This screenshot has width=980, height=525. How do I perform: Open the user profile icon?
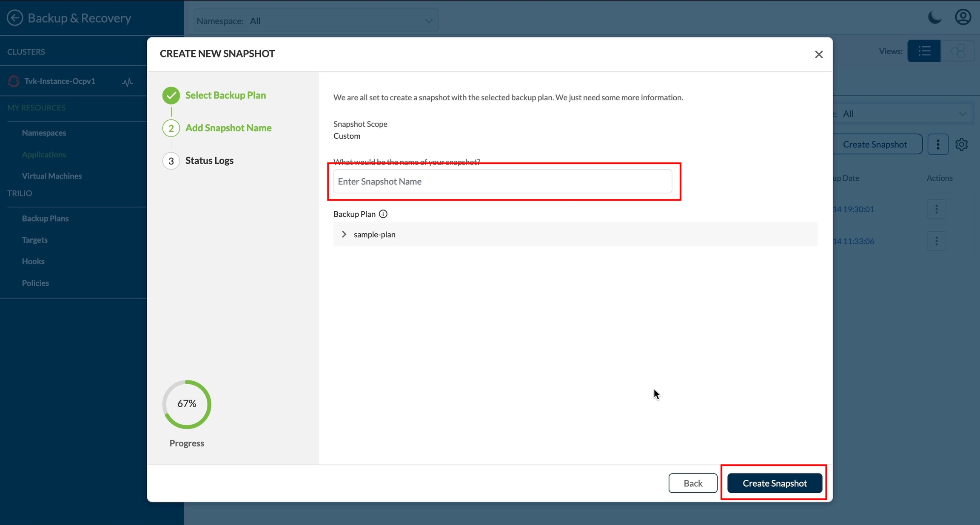click(963, 17)
